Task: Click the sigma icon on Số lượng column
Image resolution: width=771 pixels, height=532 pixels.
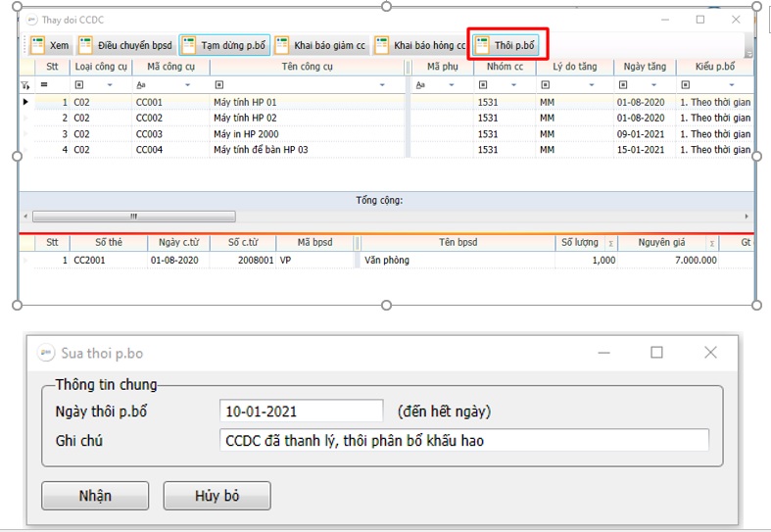Action: 611,244
